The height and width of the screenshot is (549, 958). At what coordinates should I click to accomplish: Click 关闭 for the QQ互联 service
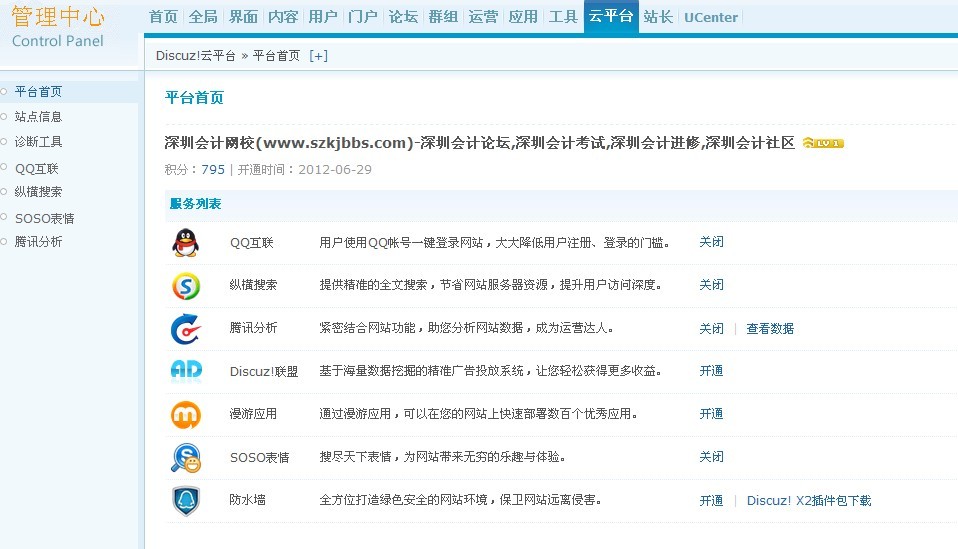click(711, 242)
